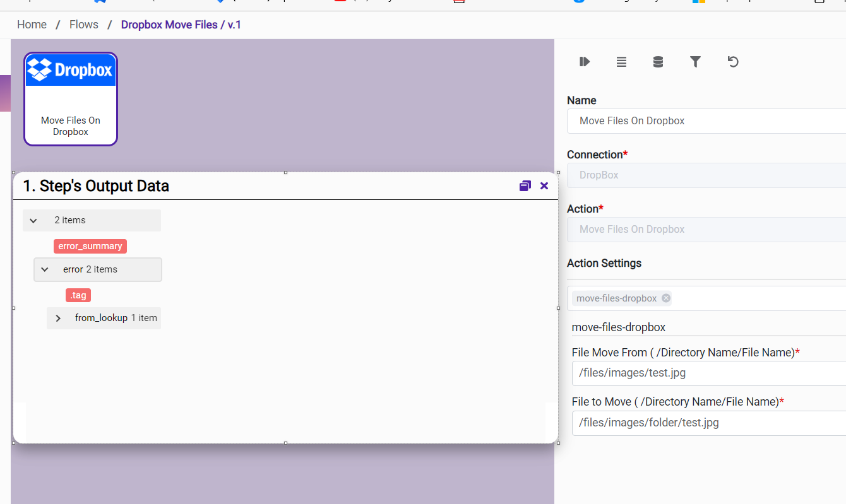The height and width of the screenshot is (504, 846).
Task: Click the Name input field
Action: click(706, 121)
